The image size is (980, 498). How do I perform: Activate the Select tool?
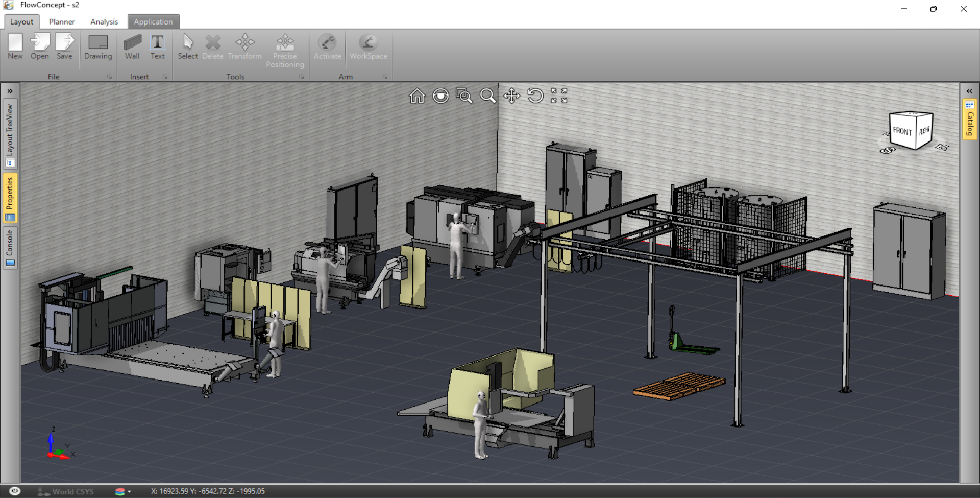(x=188, y=47)
